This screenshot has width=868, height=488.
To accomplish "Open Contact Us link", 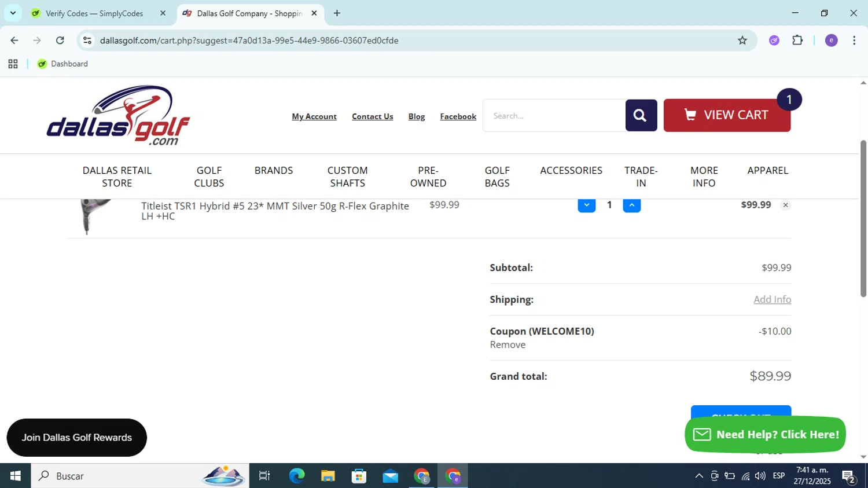I will [x=372, y=116].
